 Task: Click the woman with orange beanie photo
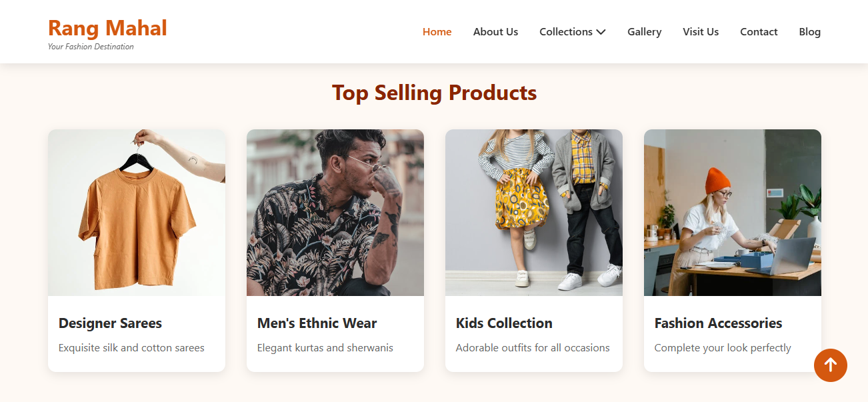click(x=732, y=213)
